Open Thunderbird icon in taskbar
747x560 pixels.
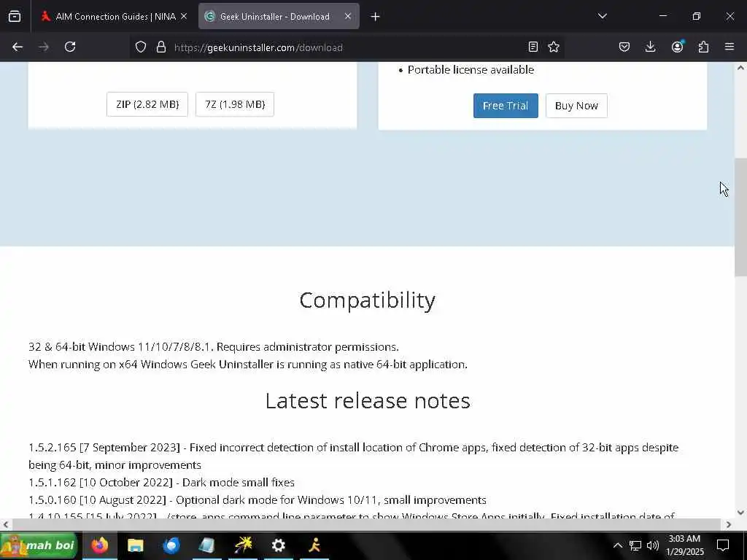[x=171, y=545]
